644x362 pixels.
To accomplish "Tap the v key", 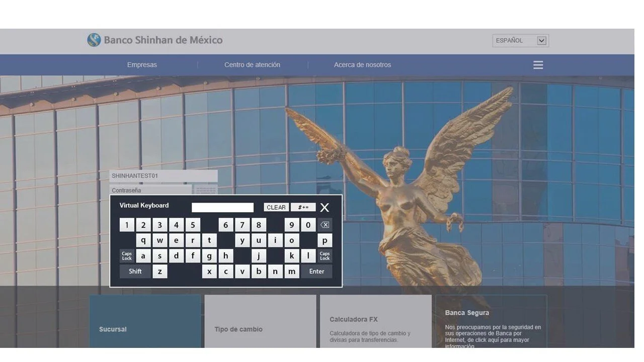I will coord(243,271).
